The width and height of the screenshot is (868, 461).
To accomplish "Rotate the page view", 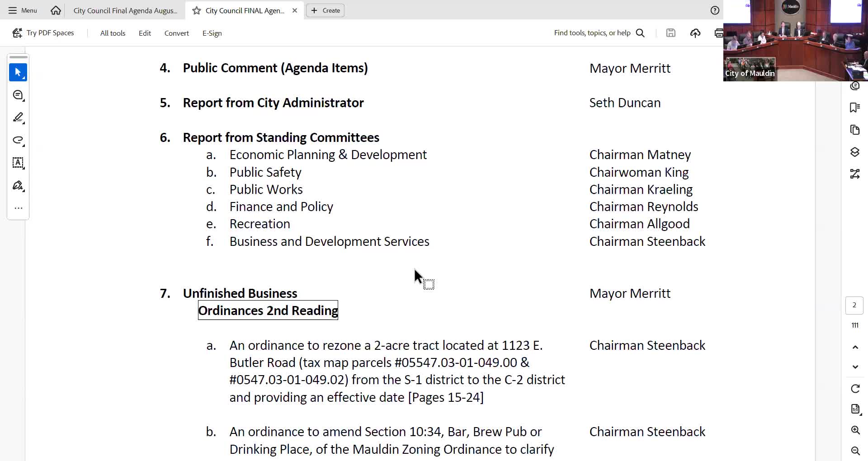I will (855, 389).
